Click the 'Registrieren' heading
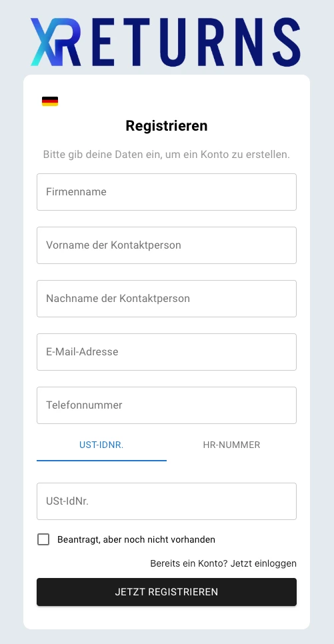The width and height of the screenshot is (334, 644). [x=167, y=126]
